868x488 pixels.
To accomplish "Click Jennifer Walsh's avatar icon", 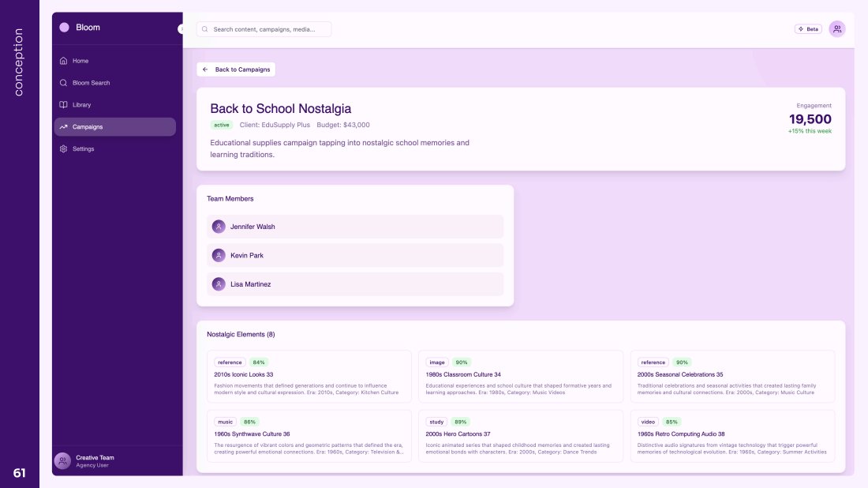I will click(219, 227).
